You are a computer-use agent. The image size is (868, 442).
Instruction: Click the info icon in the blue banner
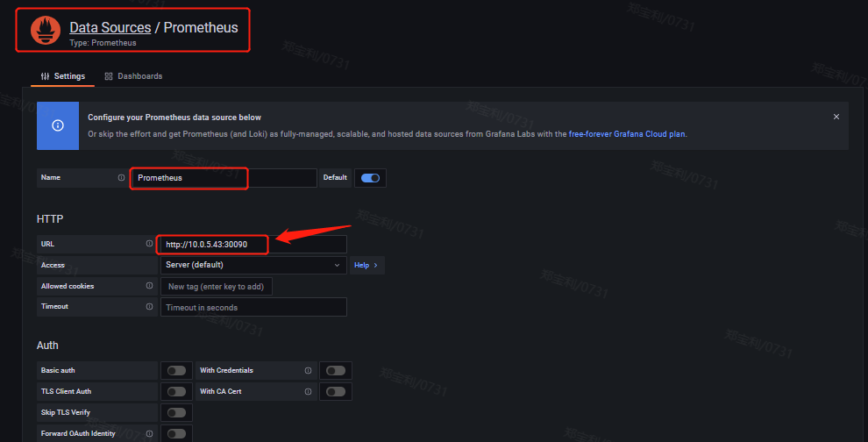tap(58, 125)
